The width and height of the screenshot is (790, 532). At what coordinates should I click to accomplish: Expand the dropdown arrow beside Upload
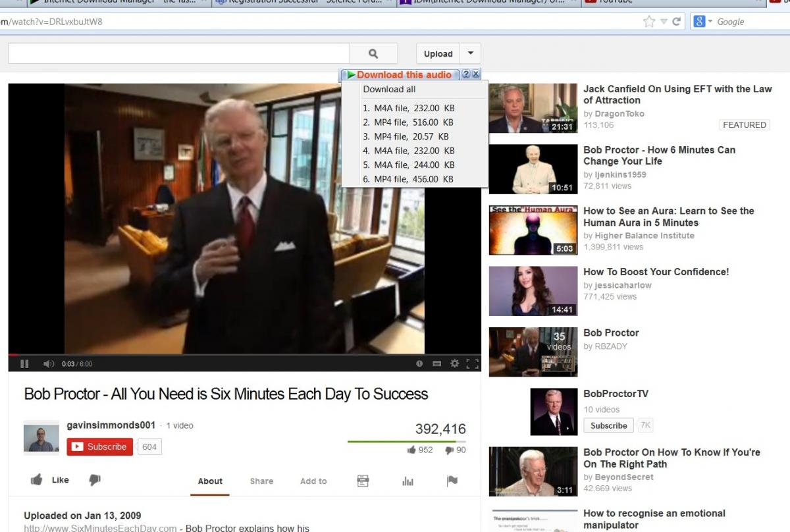[470, 53]
